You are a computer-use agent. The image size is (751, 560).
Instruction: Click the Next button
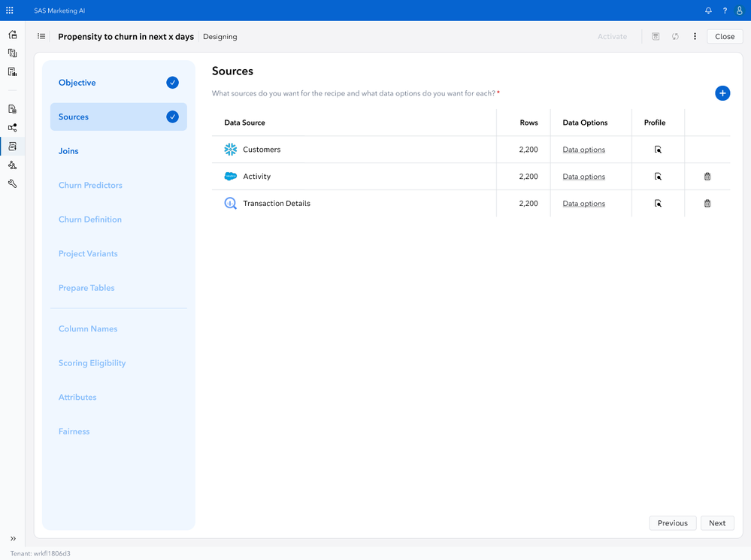717,523
